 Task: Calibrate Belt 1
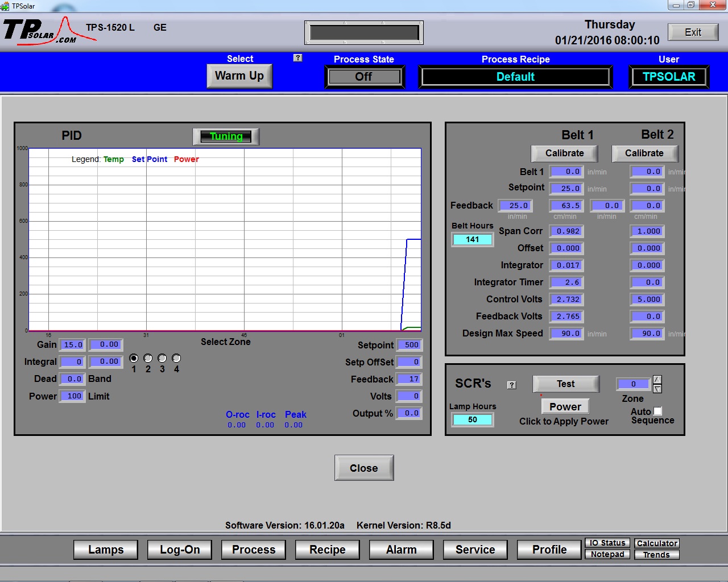coord(565,153)
